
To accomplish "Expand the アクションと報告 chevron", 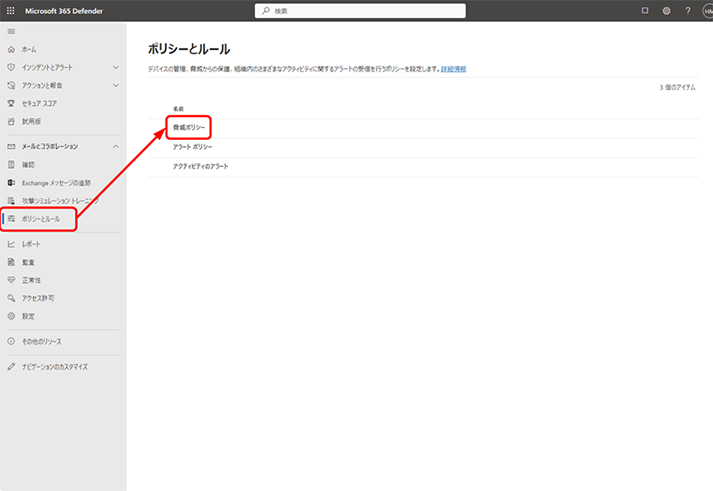I will (115, 85).
